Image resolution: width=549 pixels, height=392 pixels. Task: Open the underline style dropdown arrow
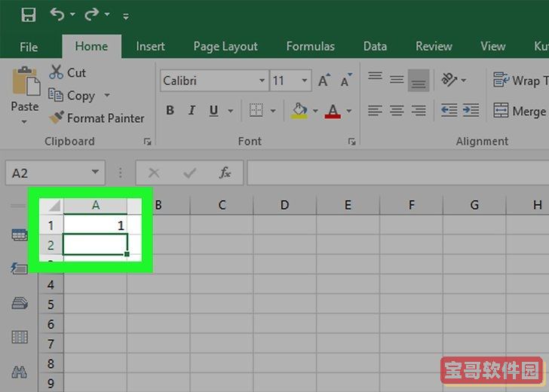(231, 111)
